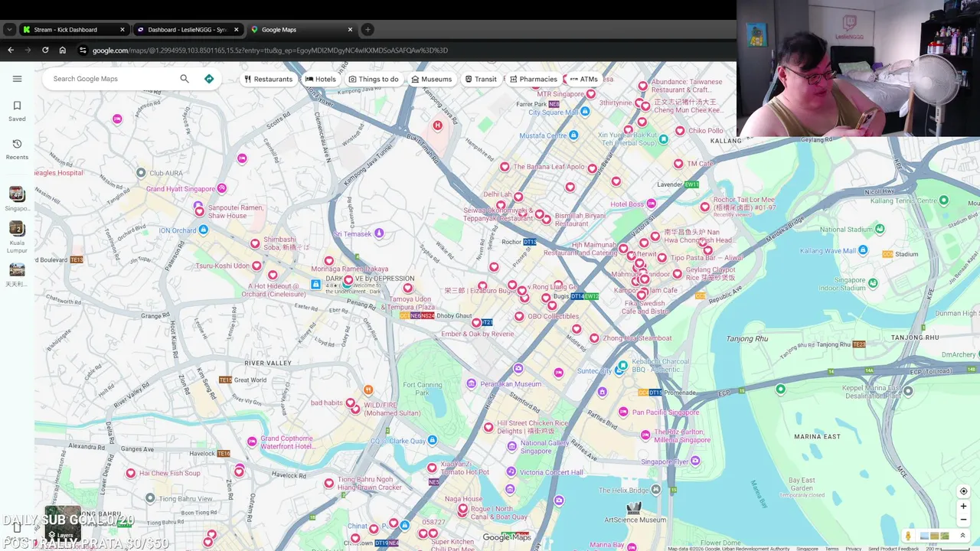
Task: Click the Sri Temasek purple landmark pin
Action: point(379,233)
